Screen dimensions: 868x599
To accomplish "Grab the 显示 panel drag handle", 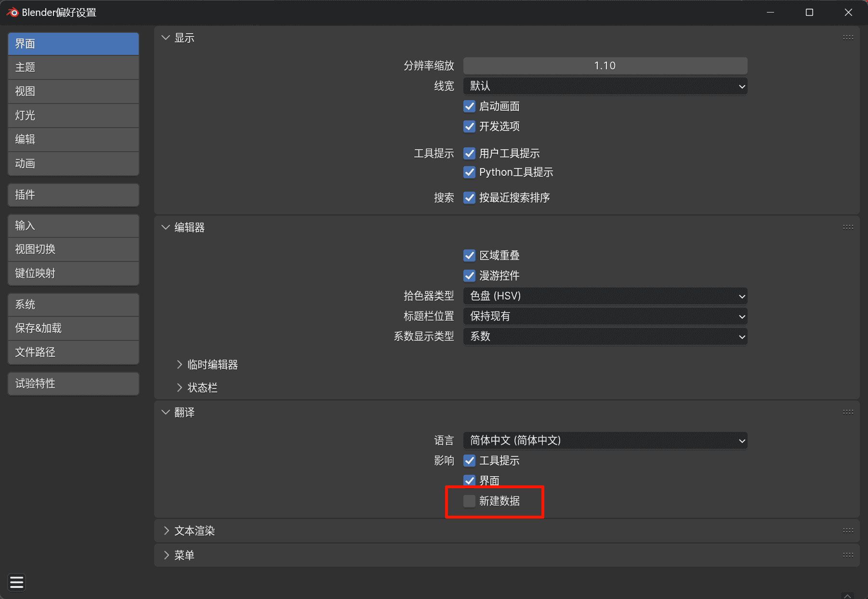I will tap(848, 38).
